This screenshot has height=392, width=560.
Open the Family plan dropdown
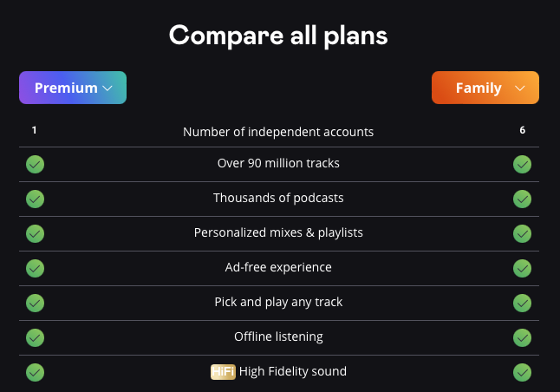[485, 88]
